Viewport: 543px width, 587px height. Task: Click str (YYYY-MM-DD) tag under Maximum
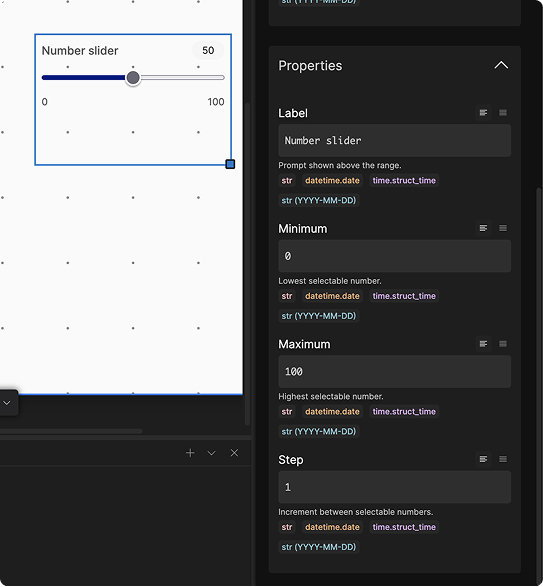tap(319, 432)
